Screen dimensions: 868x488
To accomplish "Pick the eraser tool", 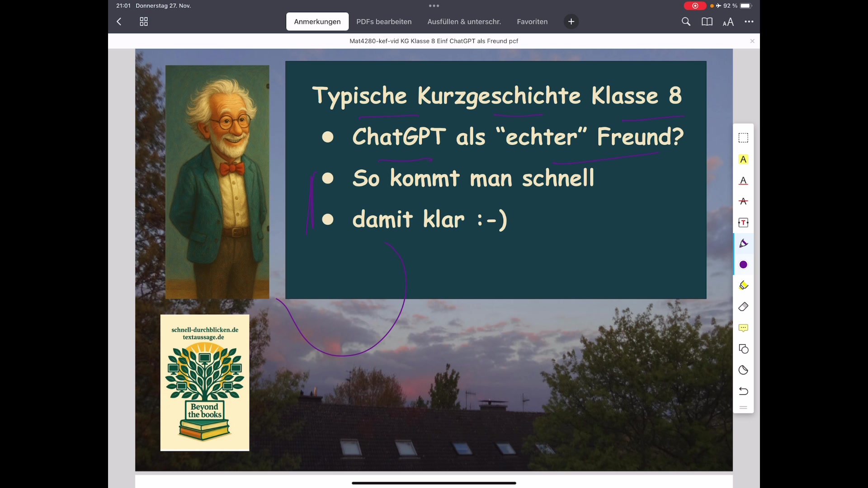I will (x=744, y=306).
